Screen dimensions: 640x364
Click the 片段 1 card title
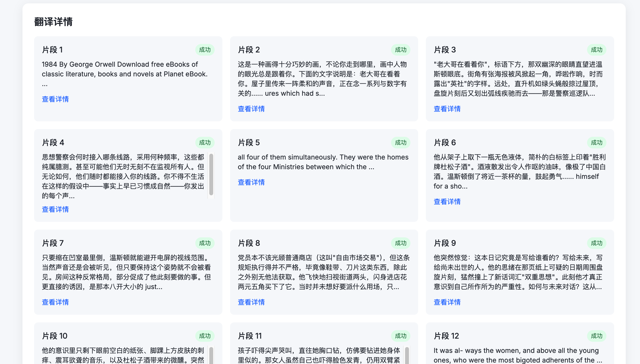click(52, 50)
